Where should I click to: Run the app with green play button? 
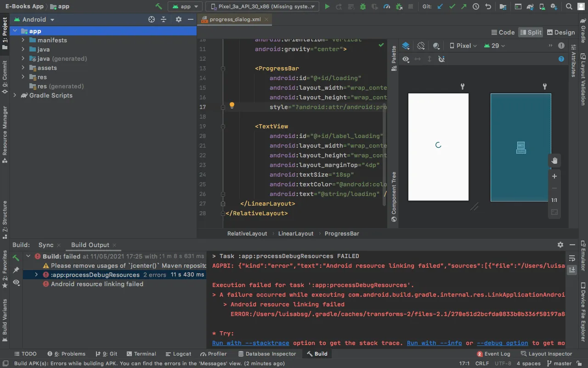click(x=327, y=6)
